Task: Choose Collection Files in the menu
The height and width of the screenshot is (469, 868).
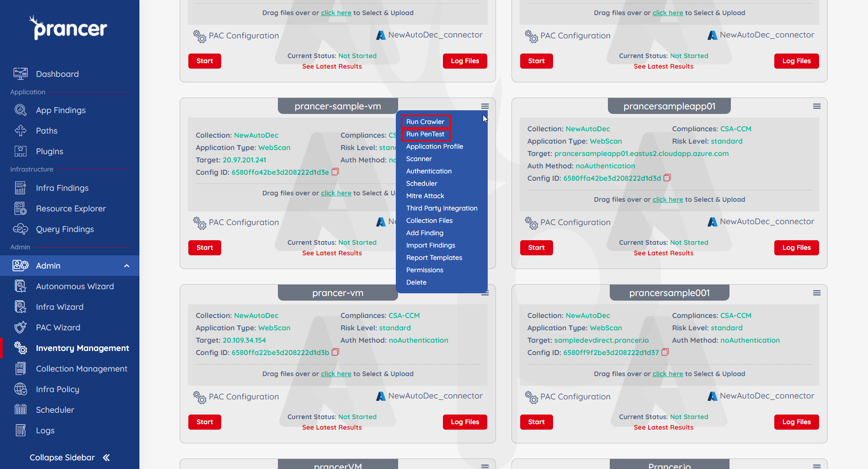Action: (x=429, y=221)
